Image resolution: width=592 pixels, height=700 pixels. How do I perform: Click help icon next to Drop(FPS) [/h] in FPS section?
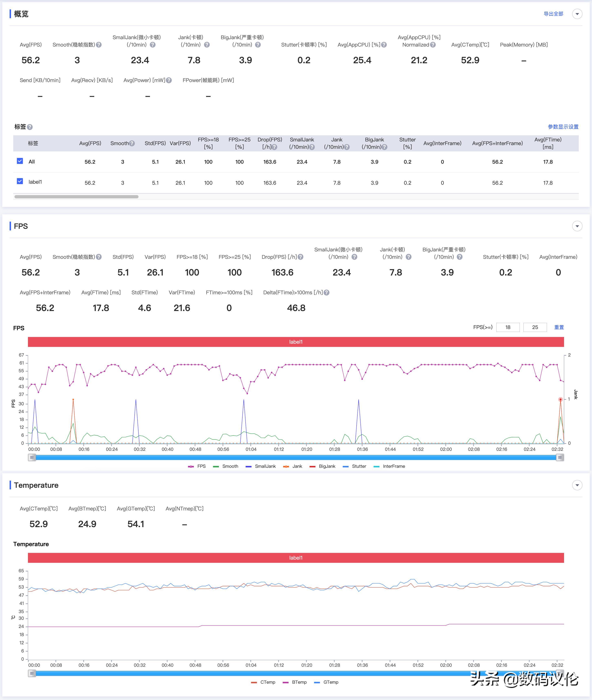point(301,257)
